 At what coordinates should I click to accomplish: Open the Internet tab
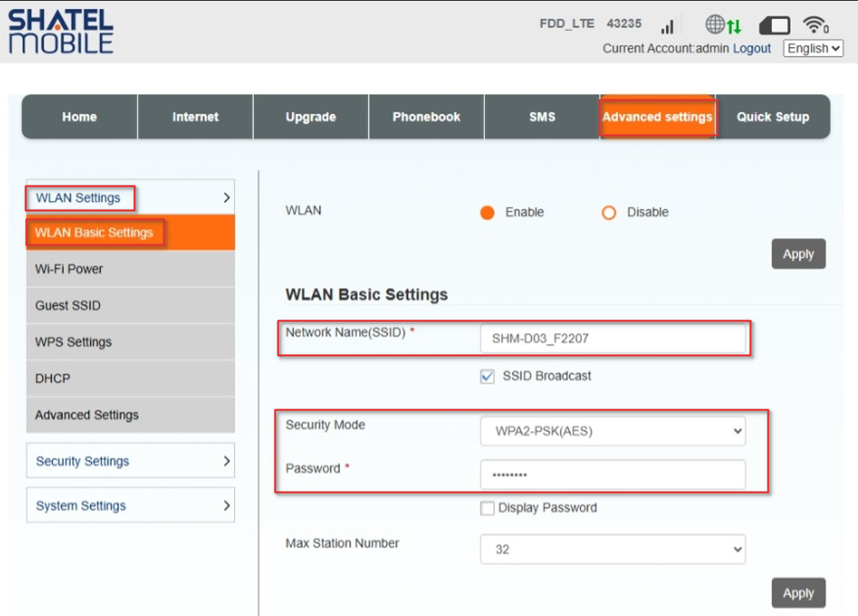[x=195, y=116]
